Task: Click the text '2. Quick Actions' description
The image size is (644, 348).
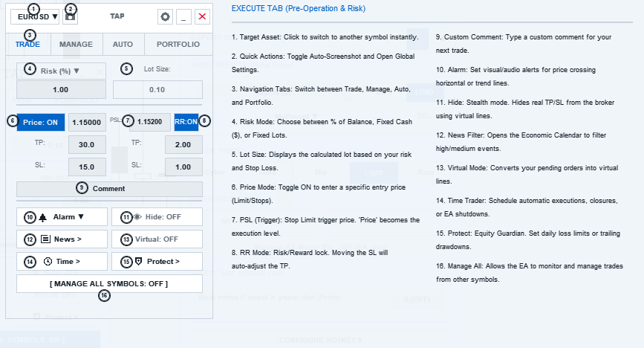Action: tap(323, 63)
